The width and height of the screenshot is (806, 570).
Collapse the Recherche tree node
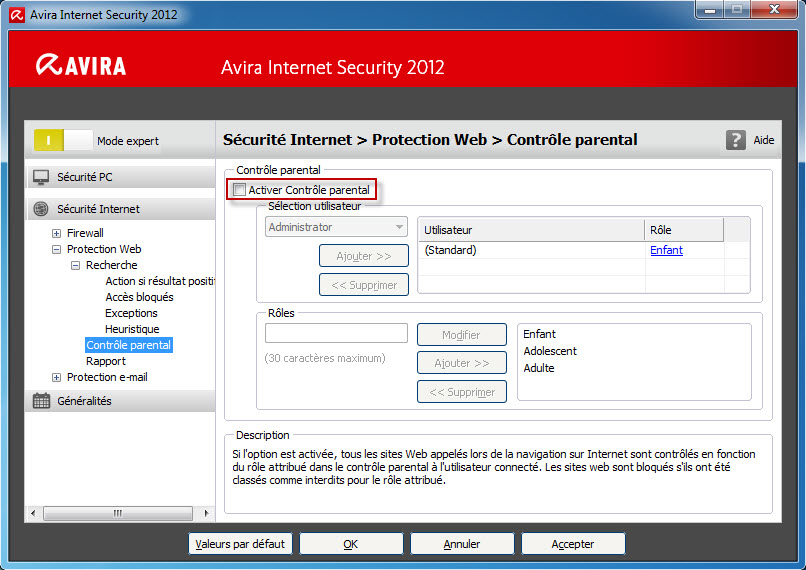tap(76, 265)
